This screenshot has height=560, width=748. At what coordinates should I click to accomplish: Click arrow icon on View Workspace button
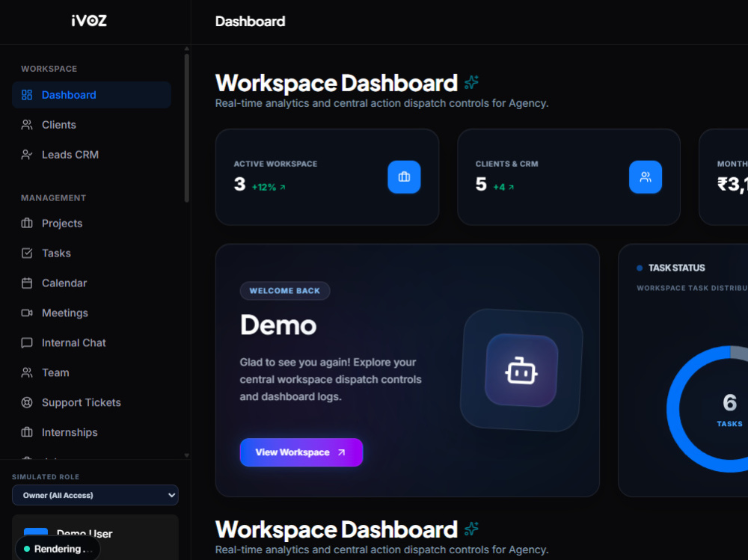click(341, 452)
